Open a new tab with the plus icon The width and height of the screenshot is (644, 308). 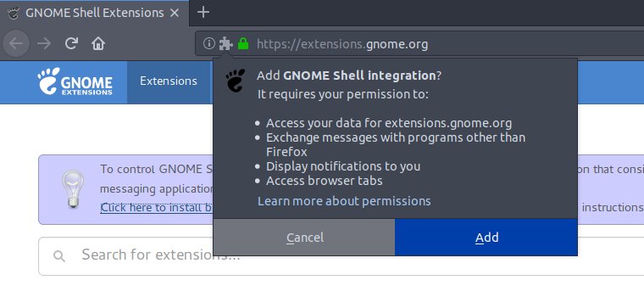click(203, 13)
